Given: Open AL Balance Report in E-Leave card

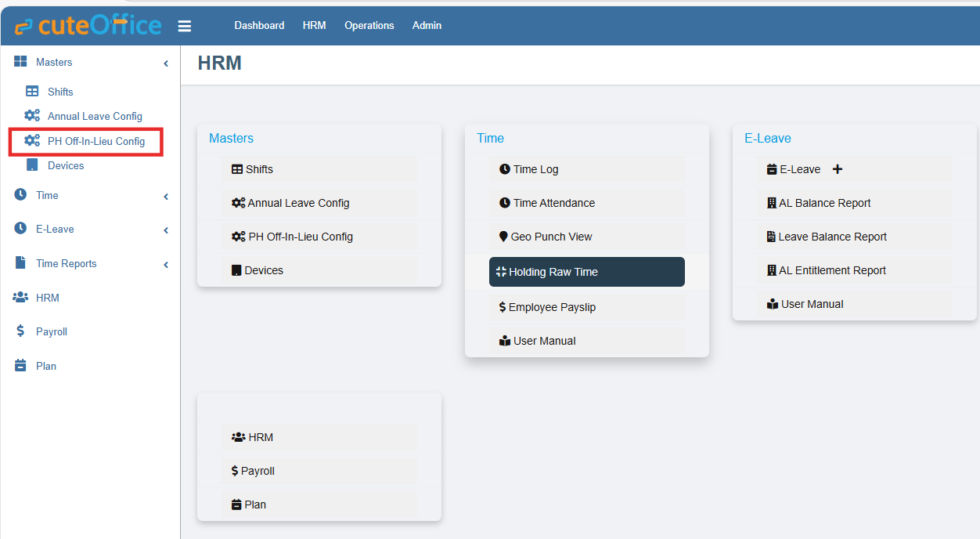Looking at the screenshot, I should (824, 203).
